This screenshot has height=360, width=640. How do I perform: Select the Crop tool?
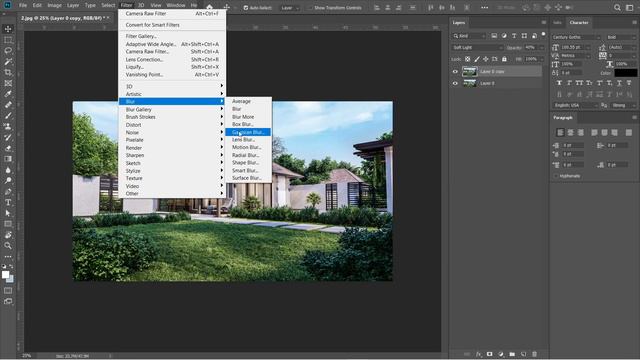point(8,72)
